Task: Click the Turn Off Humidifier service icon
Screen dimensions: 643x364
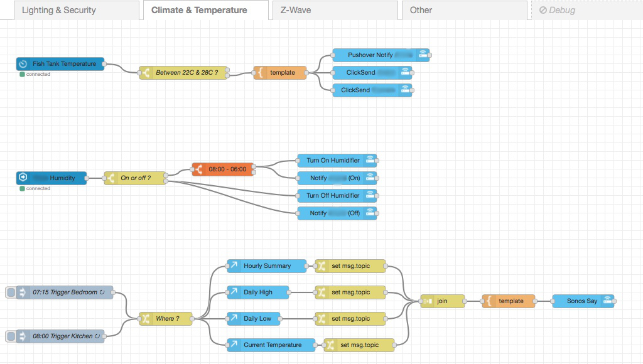Action: (x=370, y=196)
